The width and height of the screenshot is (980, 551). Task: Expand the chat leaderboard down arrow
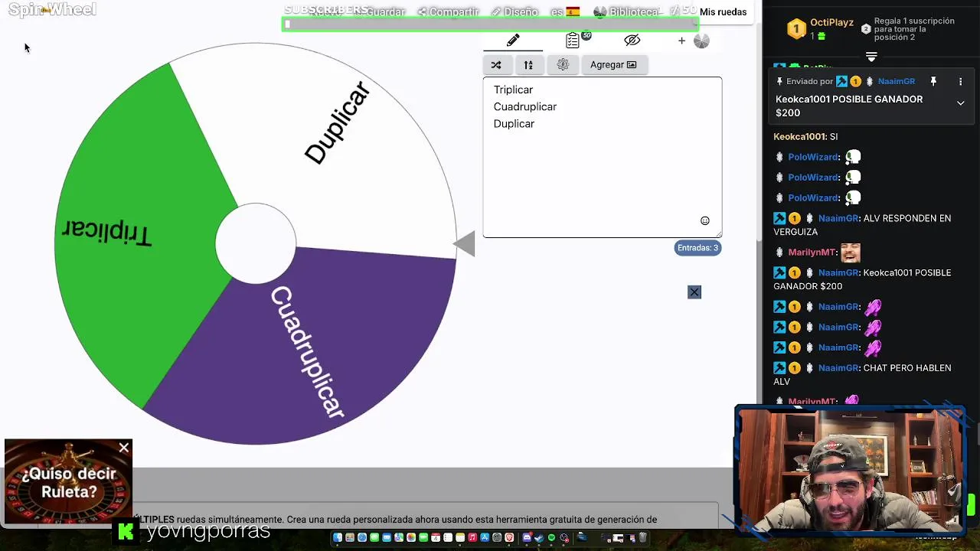[x=871, y=57]
